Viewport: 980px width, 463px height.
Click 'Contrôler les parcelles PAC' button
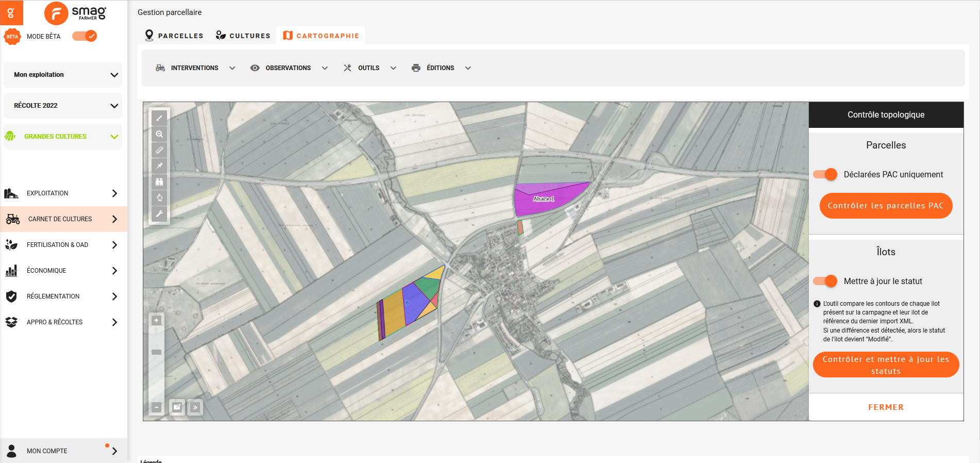pyautogui.click(x=886, y=206)
